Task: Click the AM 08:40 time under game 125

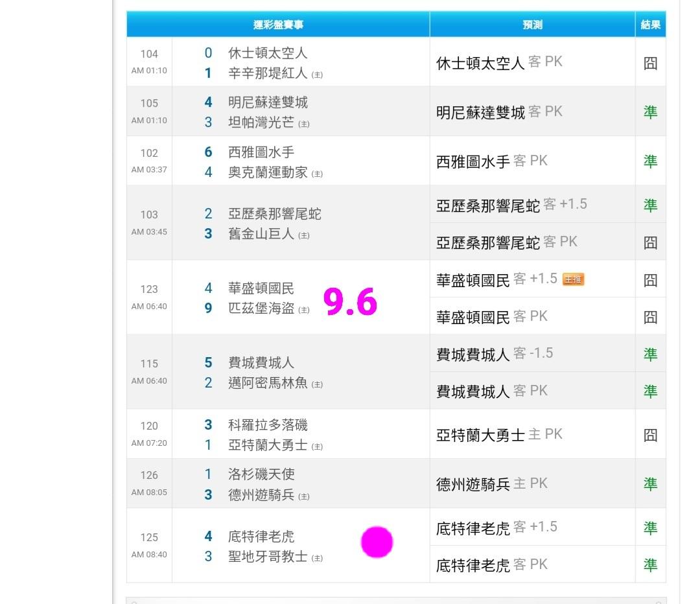Action: pos(149,555)
